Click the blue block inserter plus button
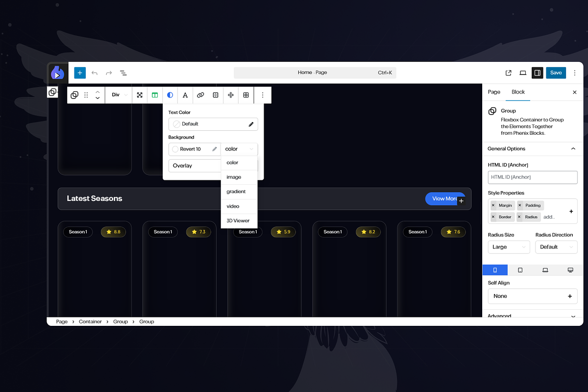Screen dimensions: 588x392 (x=80, y=73)
